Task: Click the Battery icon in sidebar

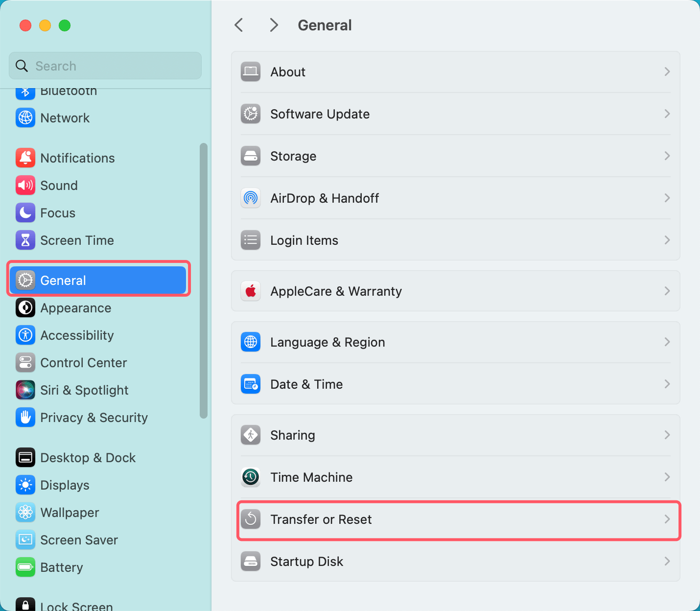Action: pos(25,567)
